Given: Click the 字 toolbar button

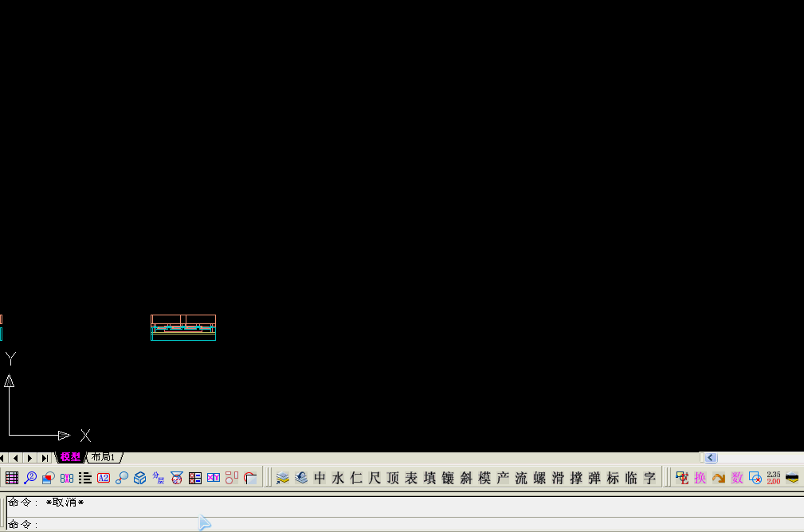Looking at the screenshot, I should click(x=649, y=478).
